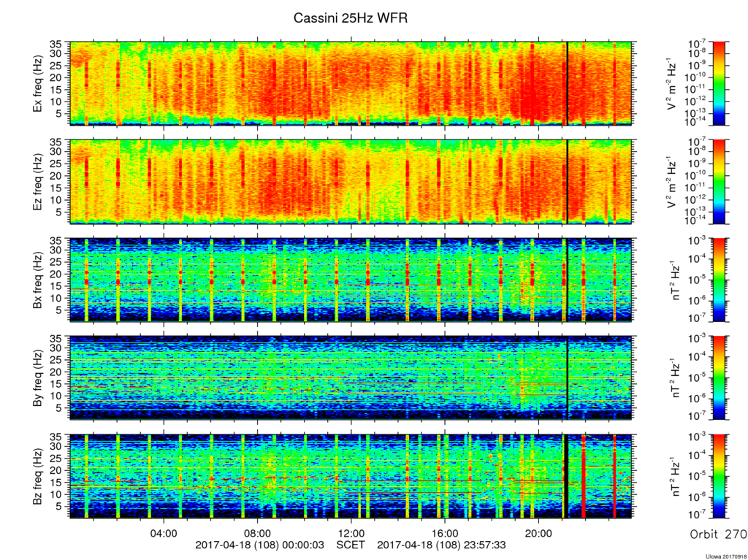The width and height of the screenshot is (748, 560).
Task: Click the "15" tick label on the By frequency axis
Action: pos(57,383)
